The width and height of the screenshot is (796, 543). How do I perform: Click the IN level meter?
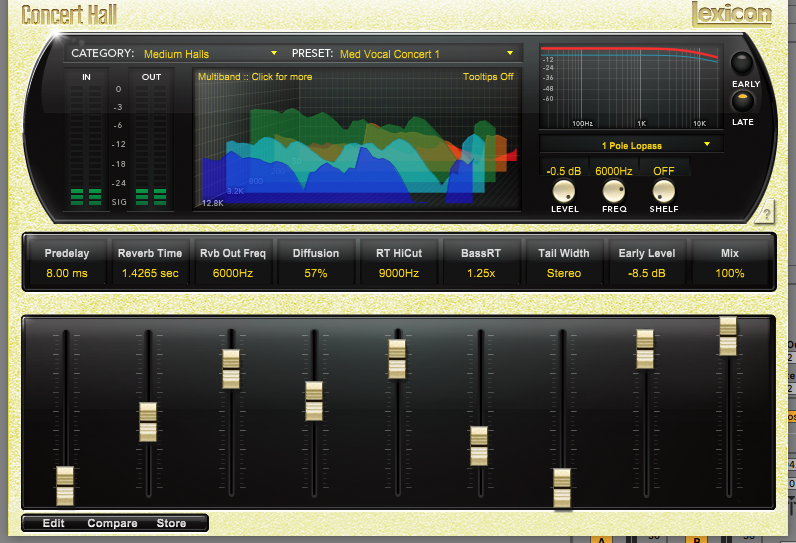[86, 145]
